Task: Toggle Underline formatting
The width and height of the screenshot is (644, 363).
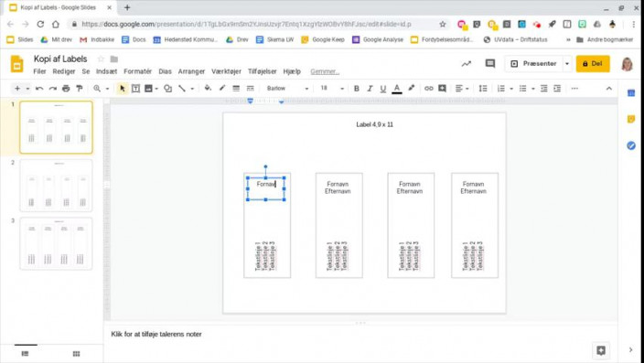Action: coord(383,89)
